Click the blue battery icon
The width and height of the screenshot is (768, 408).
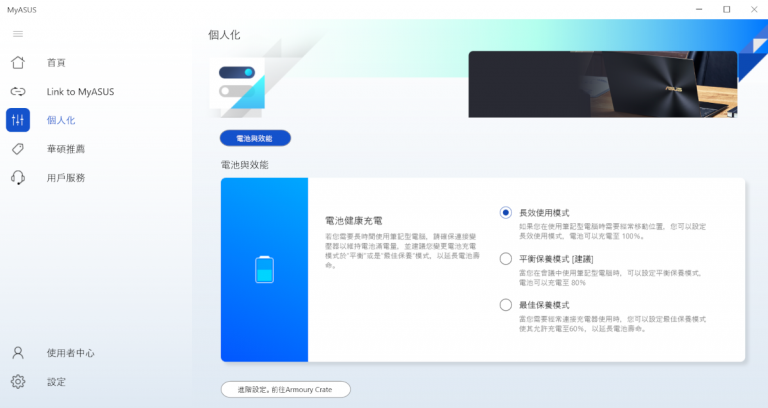pos(264,269)
